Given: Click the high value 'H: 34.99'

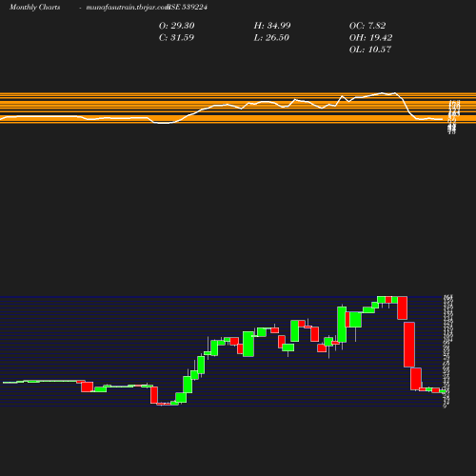Looking at the screenshot, I should 272,26.
